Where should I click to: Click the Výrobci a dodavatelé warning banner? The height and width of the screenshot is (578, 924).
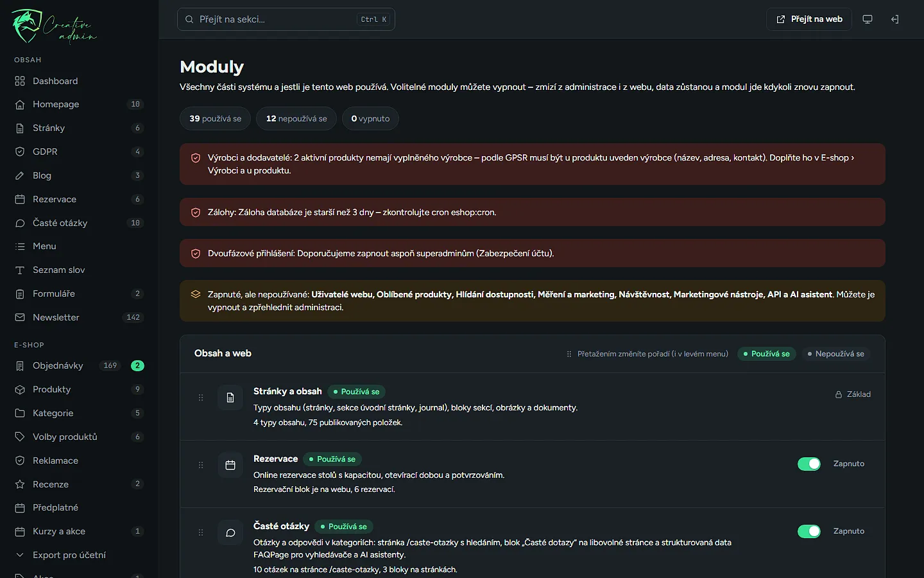coord(533,164)
